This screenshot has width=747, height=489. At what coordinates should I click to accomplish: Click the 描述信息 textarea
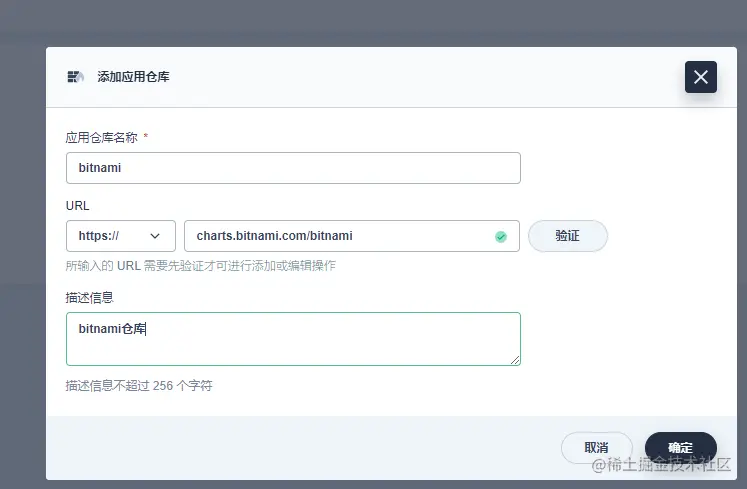pos(293,339)
